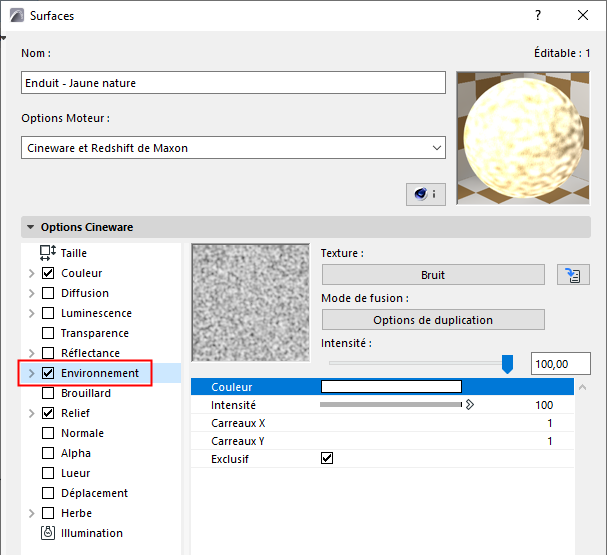
Task: Expand the Herbe tree arrow
Action: click(32, 513)
